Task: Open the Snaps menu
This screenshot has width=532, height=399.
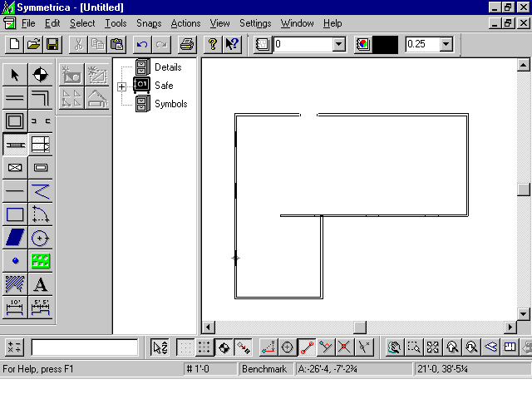Action: point(148,23)
